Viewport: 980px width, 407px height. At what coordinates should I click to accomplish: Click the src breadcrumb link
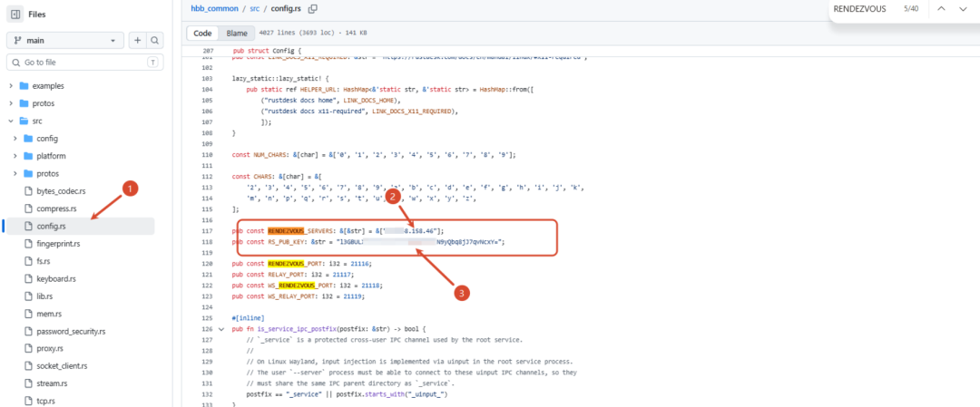[254, 9]
